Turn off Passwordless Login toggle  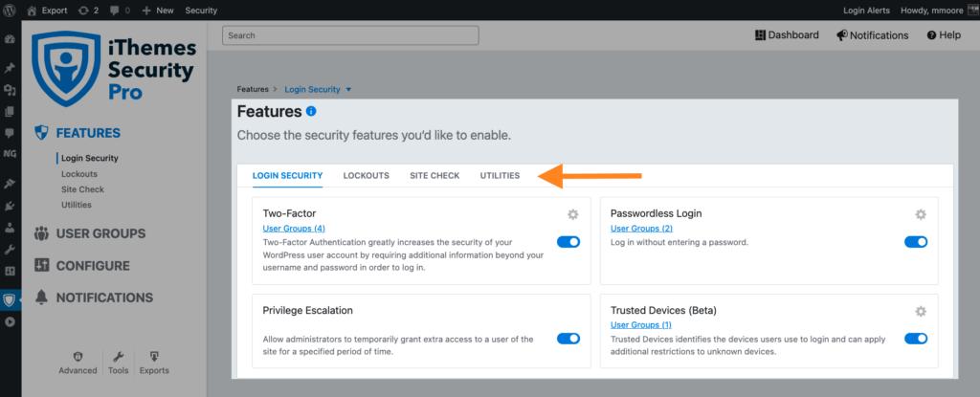point(916,242)
